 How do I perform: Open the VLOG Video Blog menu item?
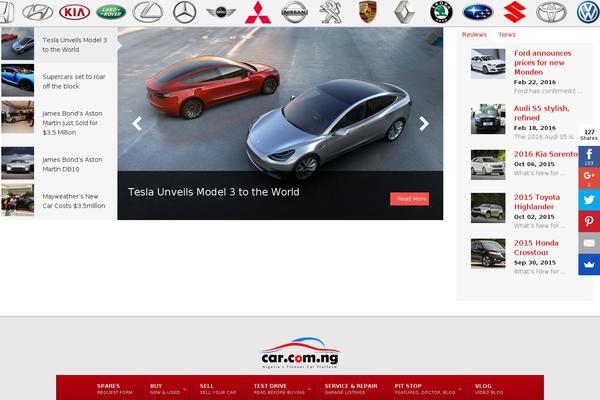[489, 389]
